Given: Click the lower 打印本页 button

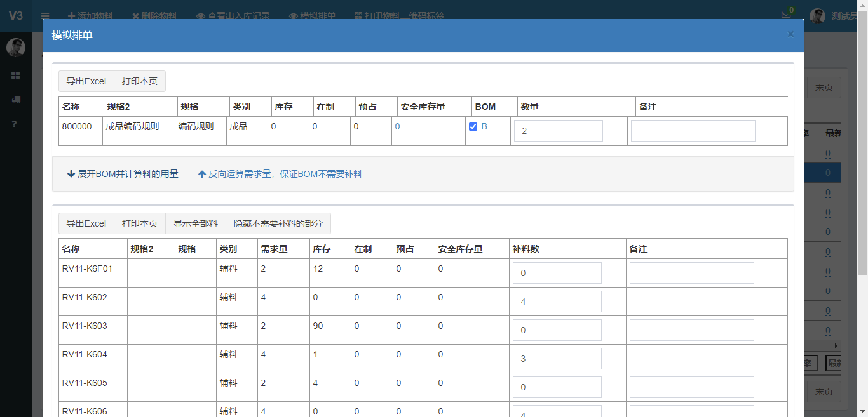Looking at the screenshot, I should click(140, 223).
